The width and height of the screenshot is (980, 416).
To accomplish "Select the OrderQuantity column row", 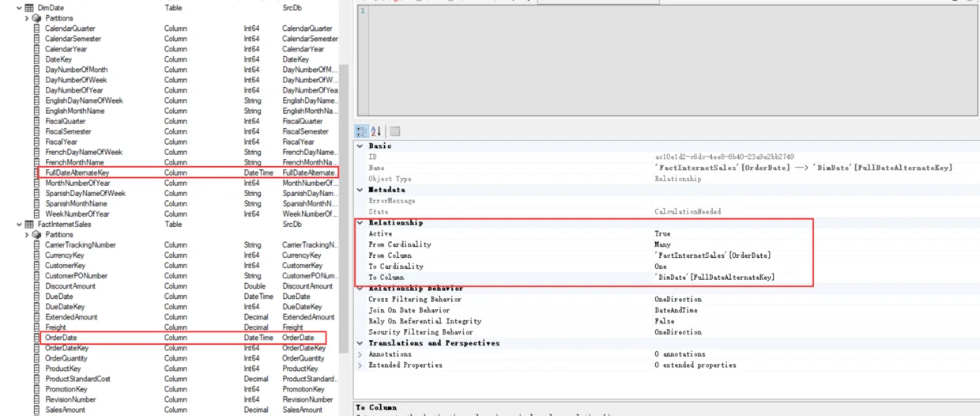I will (187, 358).
